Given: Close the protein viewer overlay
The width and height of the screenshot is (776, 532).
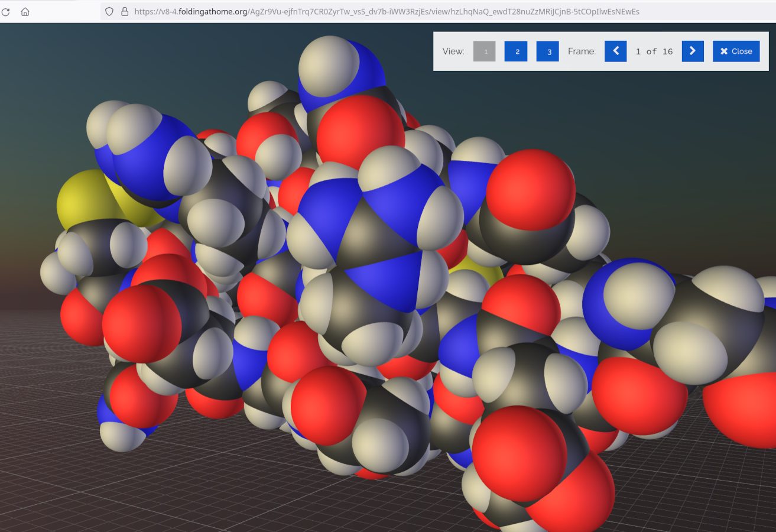Looking at the screenshot, I should [x=736, y=51].
